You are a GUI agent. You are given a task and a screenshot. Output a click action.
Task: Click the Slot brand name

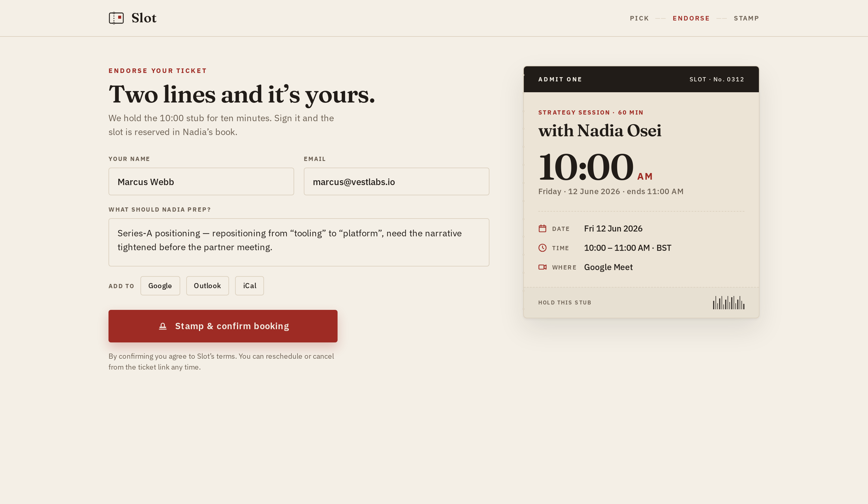(x=144, y=18)
